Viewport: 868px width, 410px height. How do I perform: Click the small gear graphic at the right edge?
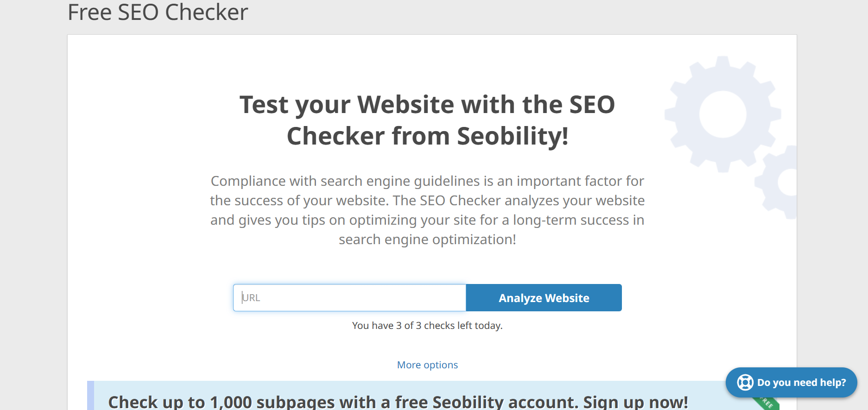(x=777, y=182)
